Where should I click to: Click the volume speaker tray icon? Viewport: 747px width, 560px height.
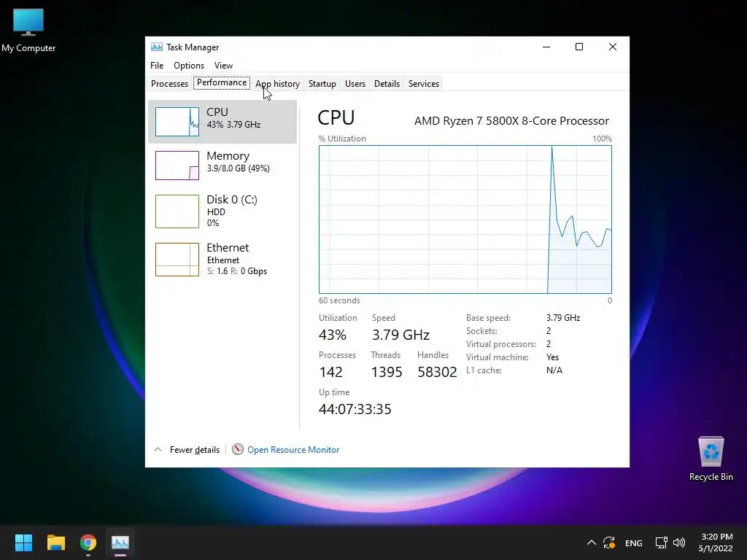pos(679,542)
